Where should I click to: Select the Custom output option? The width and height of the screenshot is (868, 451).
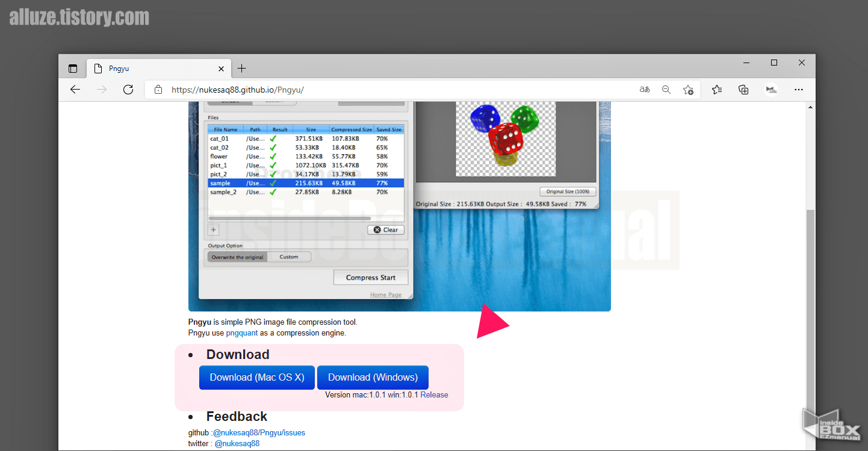pyautogui.click(x=289, y=257)
